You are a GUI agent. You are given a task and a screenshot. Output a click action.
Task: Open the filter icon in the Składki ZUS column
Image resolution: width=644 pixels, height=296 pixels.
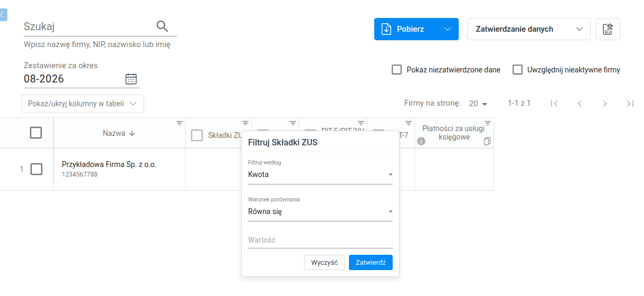tap(245, 123)
